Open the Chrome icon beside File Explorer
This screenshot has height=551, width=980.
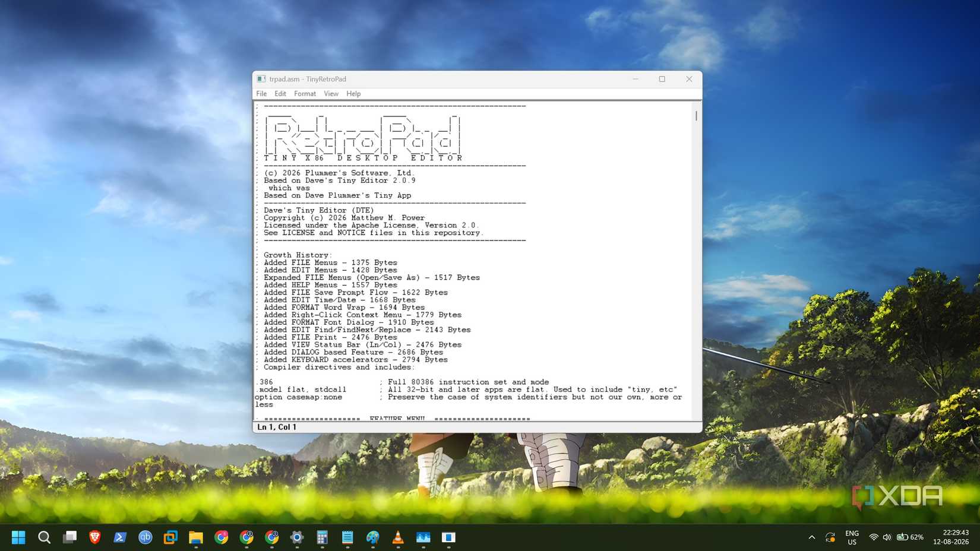tap(222, 537)
